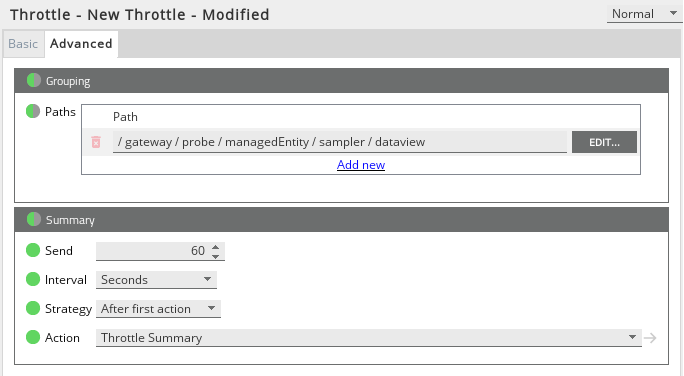
Task: Toggle the green indicator beside Send
Action: 33,250
